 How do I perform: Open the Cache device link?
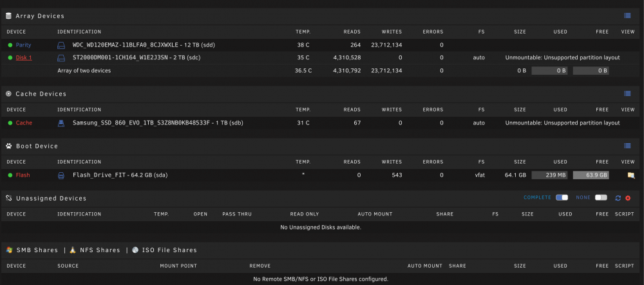pos(24,123)
